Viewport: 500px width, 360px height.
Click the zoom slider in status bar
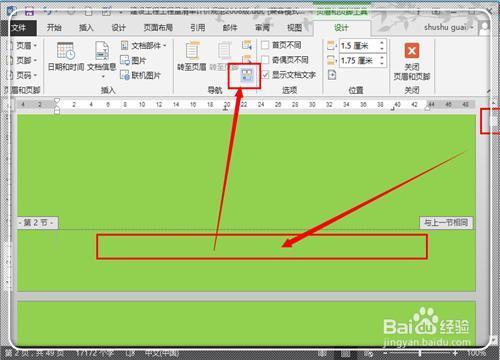[420, 352]
